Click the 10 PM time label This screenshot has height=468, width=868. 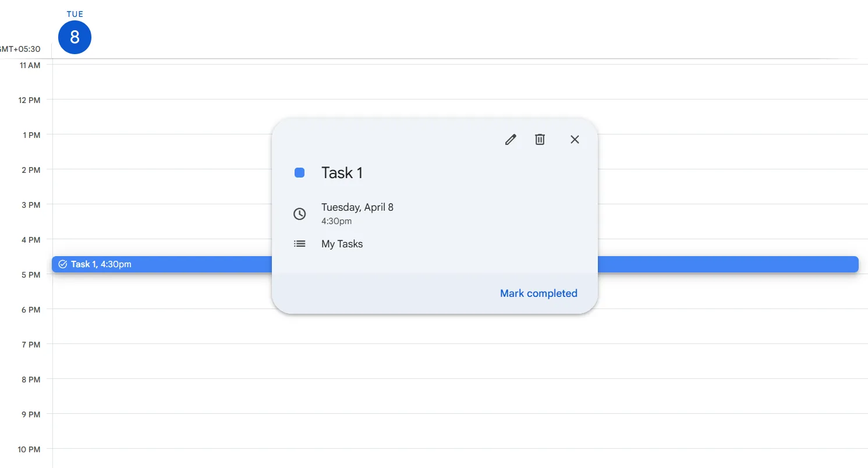(30, 449)
